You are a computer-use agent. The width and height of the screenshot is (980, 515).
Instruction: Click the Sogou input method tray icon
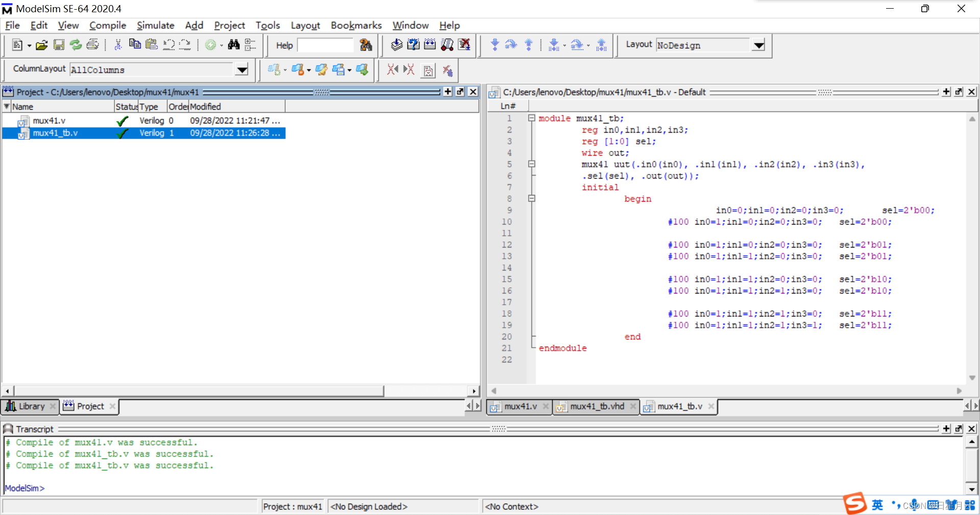[854, 503]
